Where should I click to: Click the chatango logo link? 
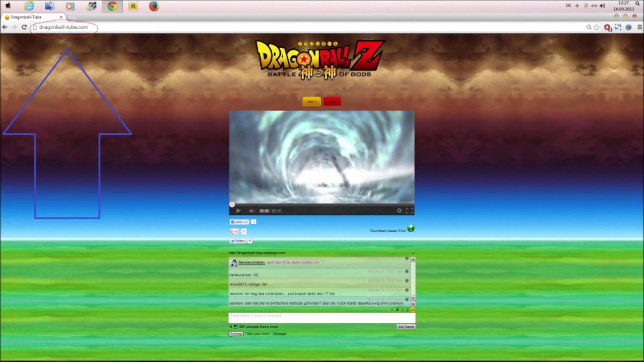pyautogui.click(x=236, y=334)
